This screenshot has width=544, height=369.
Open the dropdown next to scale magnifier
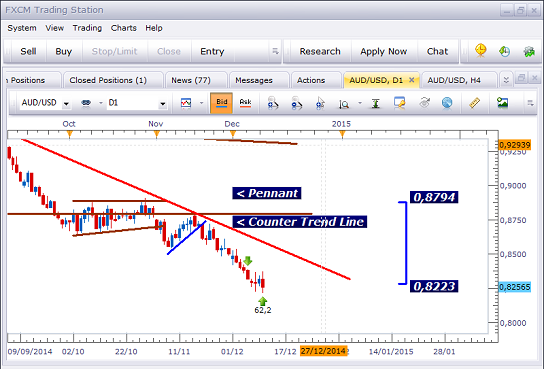[x=360, y=103]
